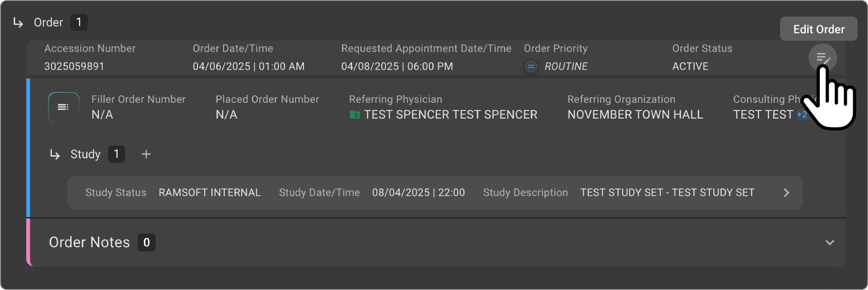Add a new study with plus icon

pyautogui.click(x=146, y=154)
